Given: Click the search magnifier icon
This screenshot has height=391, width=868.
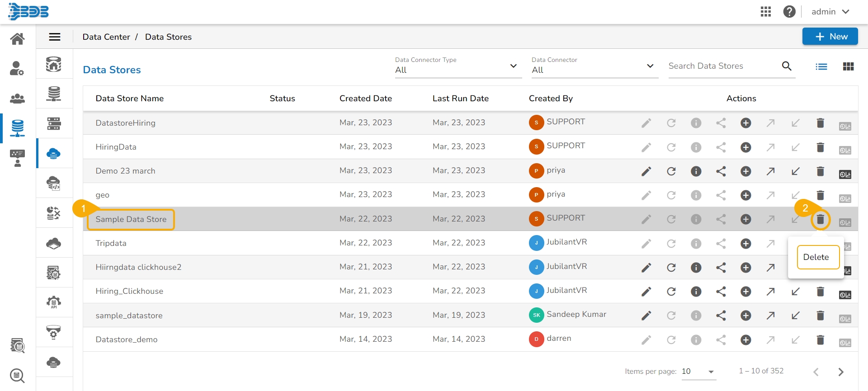Looking at the screenshot, I should point(787,66).
